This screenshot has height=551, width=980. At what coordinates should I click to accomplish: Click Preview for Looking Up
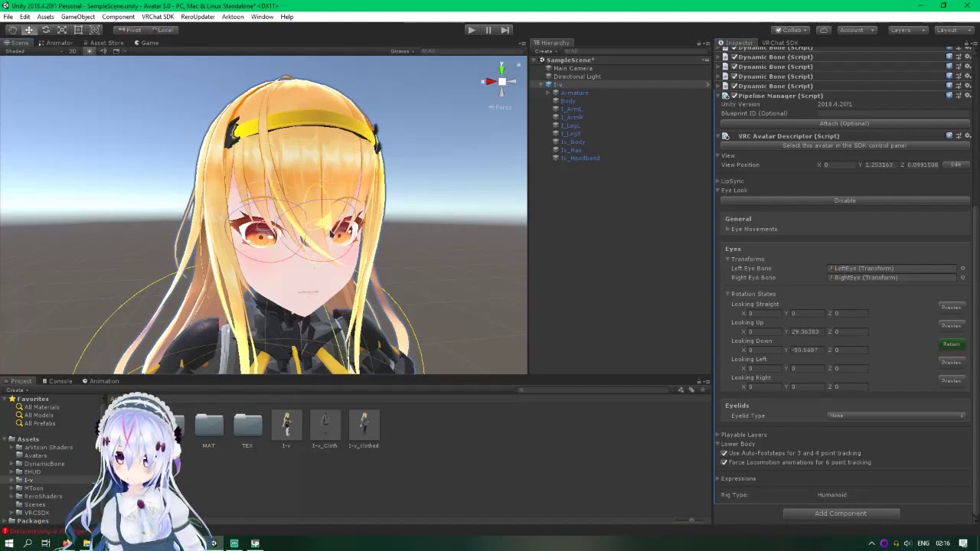tap(951, 326)
